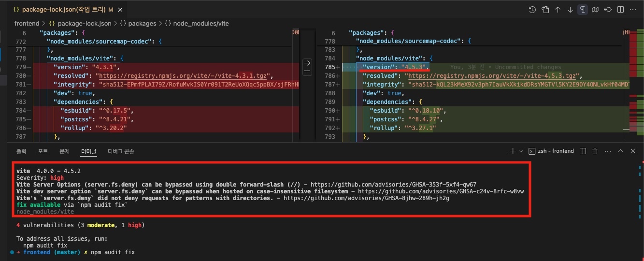Open terminal panel More Actions ellipsis
The width and height of the screenshot is (644, 261).
point(608,151)
